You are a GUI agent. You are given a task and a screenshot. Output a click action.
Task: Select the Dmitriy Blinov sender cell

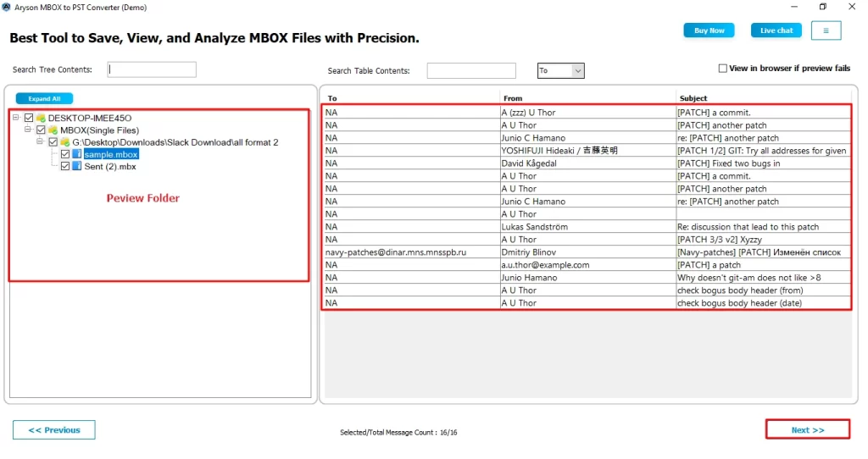click(x=588, y=252)
